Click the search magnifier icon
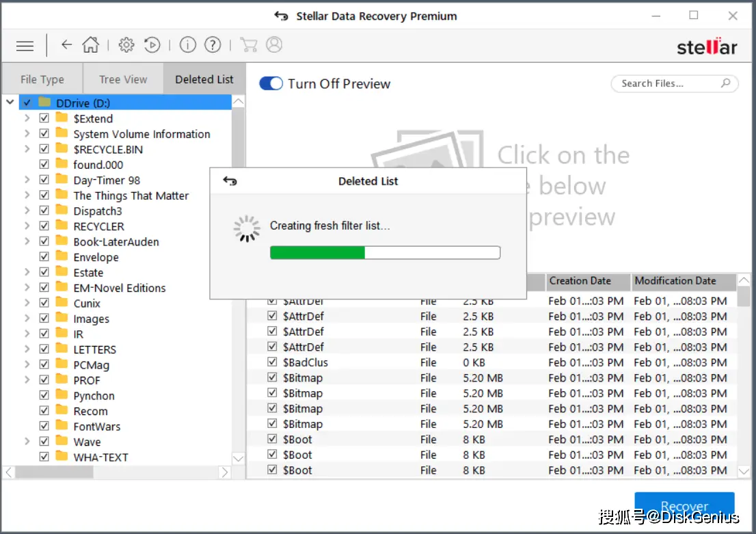 click(726, 83)
